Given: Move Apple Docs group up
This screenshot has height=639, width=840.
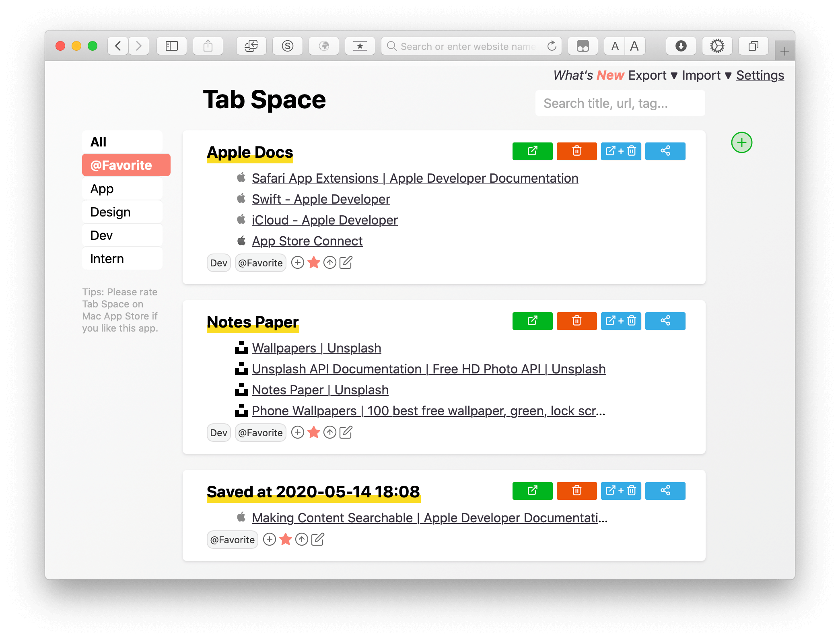Looking at the screenshot, I should click(x=329, y=263).
